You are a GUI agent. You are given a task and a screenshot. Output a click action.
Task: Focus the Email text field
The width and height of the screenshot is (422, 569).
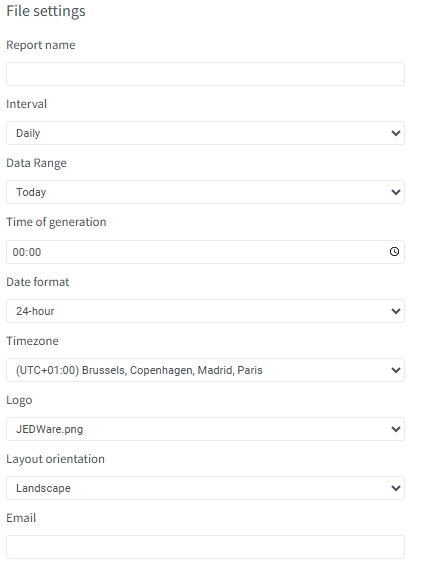(x=205, y=547)
